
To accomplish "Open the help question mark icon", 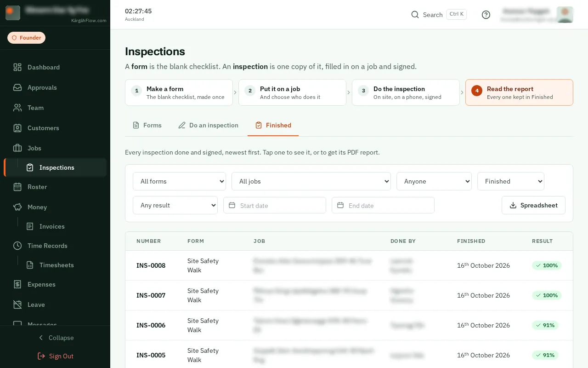I will point(486,15).
